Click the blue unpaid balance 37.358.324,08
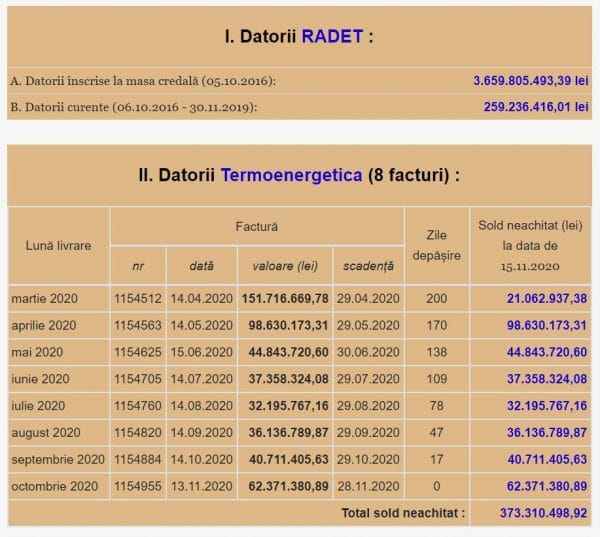The width and height of the screenshot is (600, 537). (547, 379)
